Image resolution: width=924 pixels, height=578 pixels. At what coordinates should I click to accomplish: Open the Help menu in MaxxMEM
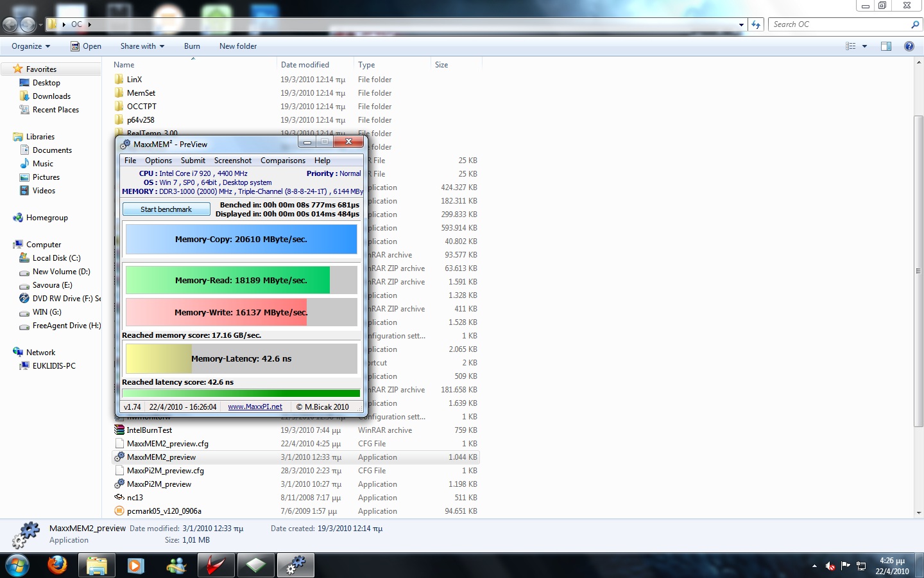point(322,161)
